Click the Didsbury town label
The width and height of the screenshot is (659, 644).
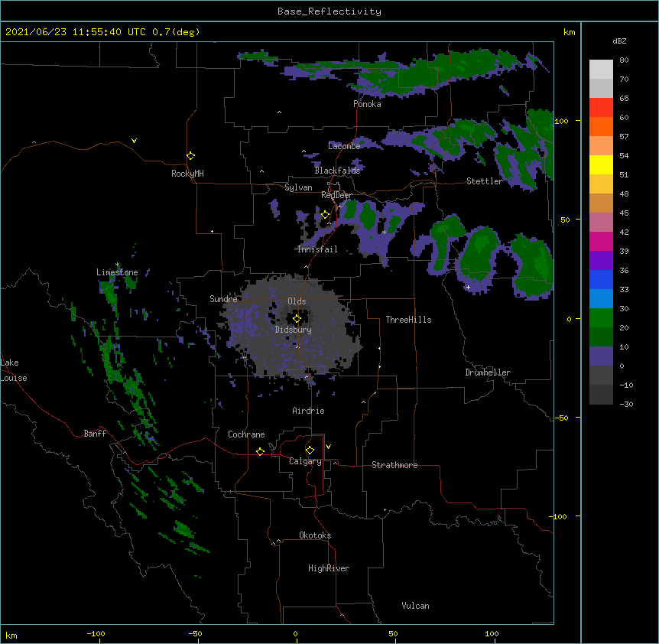pyautogui.click(x=294, y=330)
